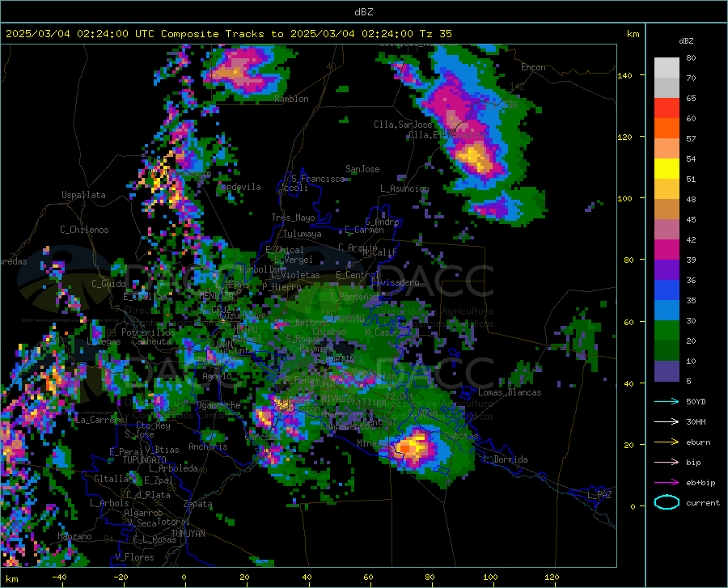Screen dimensions: 728x588
Task: Click the pink bip arrow legend icon
Action: point(667,463)
